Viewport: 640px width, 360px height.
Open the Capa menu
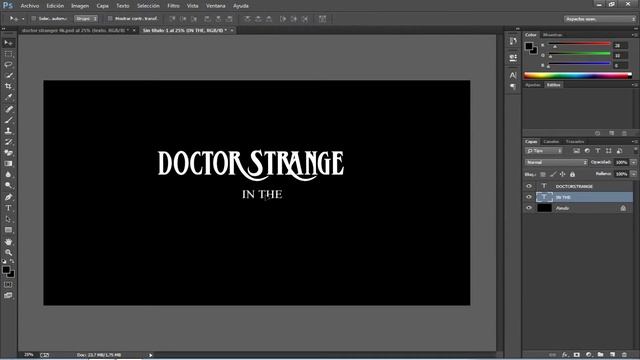click(102, 6)
